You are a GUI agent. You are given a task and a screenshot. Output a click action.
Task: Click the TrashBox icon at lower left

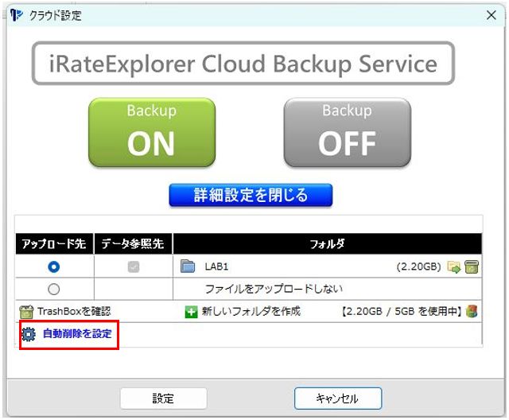click(x=26, y=311)
